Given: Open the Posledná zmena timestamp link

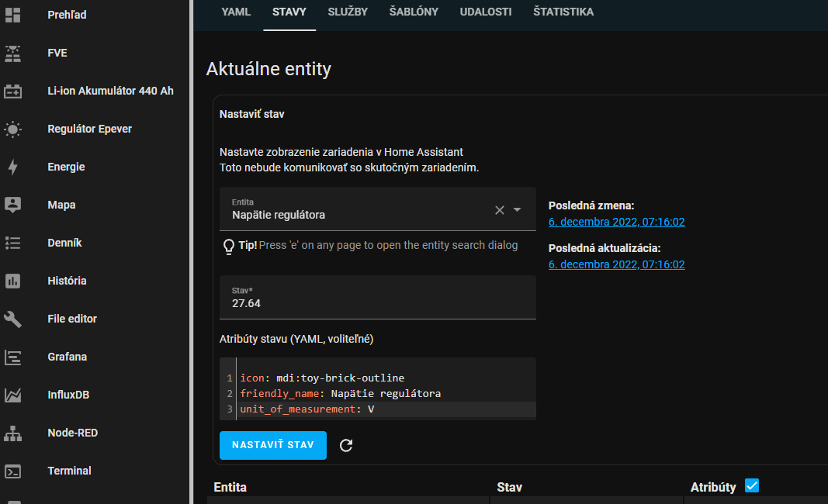Looking at the screenshot, I should 616,222.
